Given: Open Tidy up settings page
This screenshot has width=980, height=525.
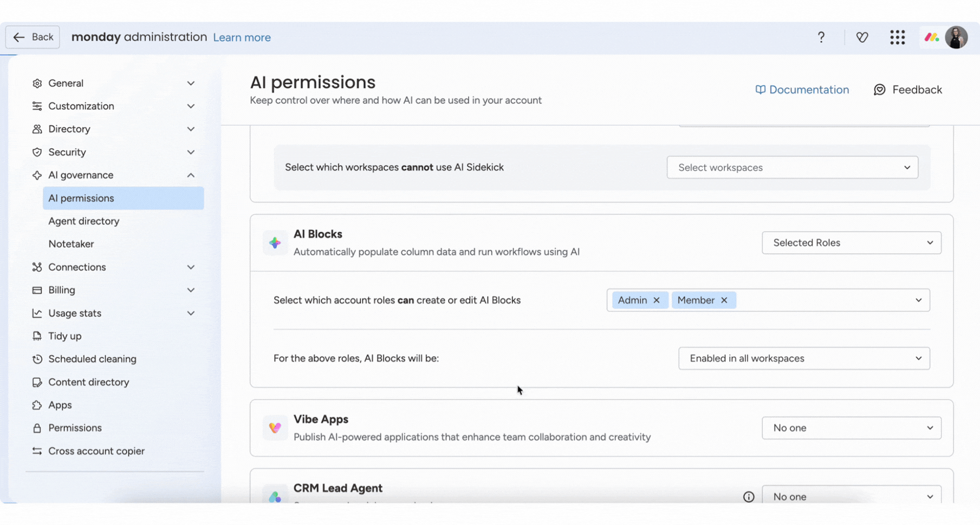Looking at the screenshot, I should tap(65, 336).
